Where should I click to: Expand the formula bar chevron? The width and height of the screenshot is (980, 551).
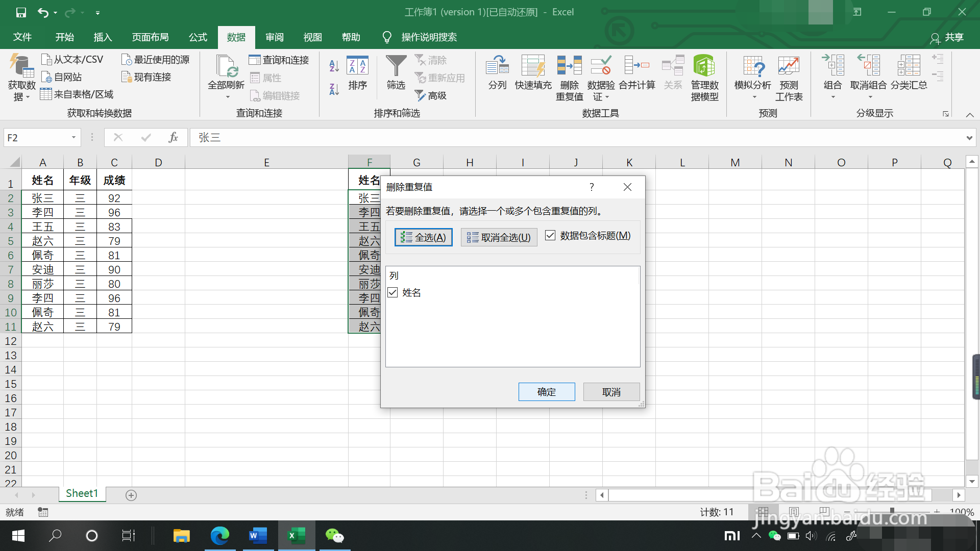[x=969, y=138]
